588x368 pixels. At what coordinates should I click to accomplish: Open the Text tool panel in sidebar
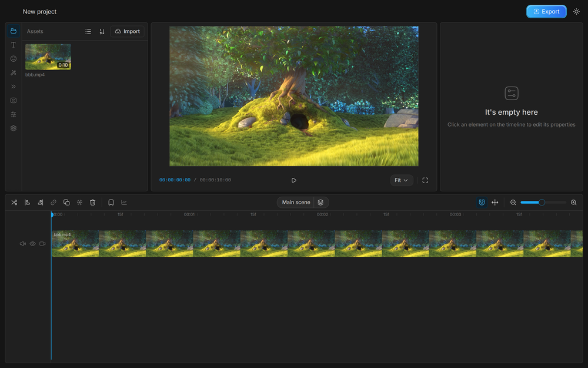pos(14,45)
